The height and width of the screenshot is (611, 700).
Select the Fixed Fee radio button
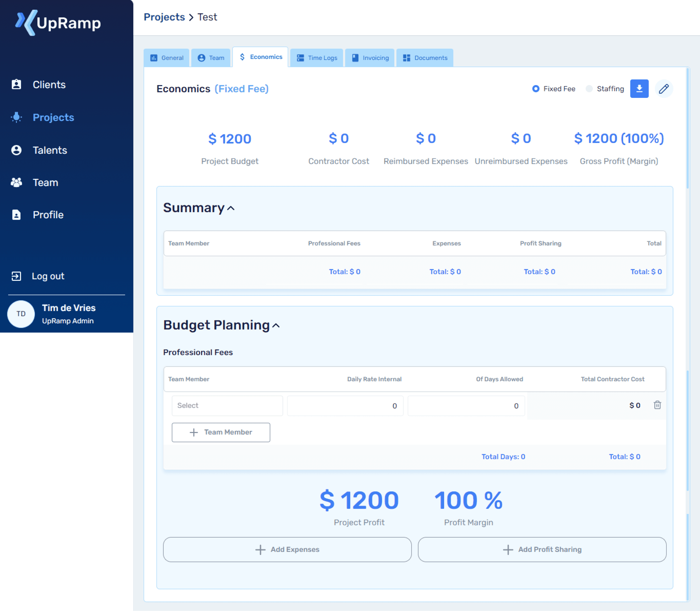point(536,89)
